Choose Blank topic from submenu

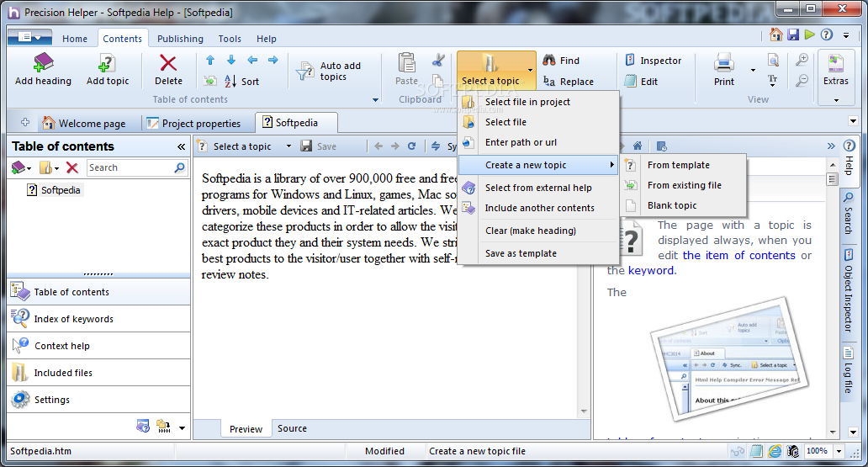point(685,205)
